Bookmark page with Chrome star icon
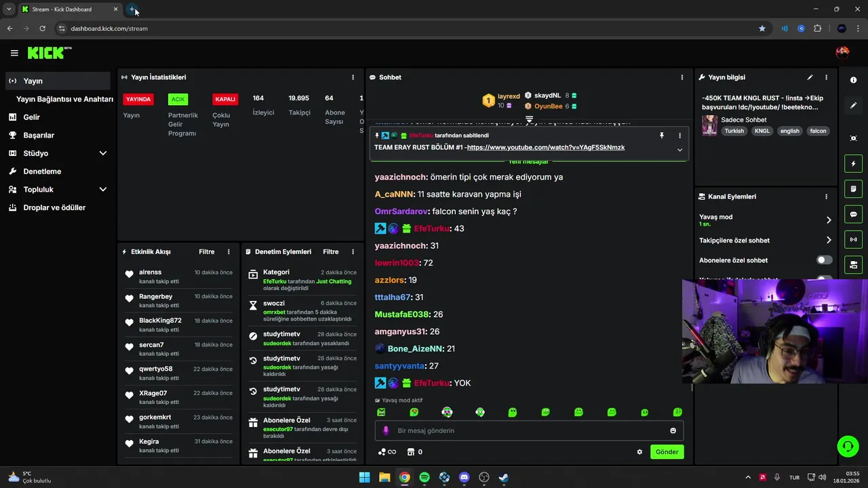 pos(762,28)
